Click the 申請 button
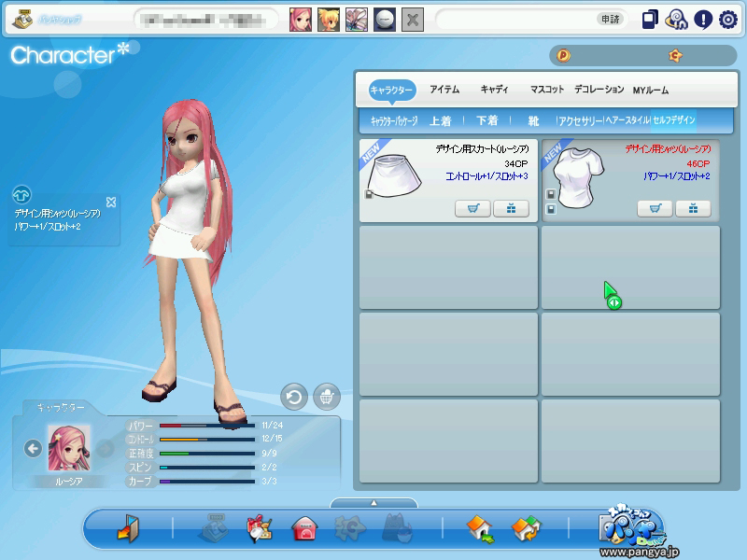The height and width of the screenshot is (560, 747). click(x=611, y=19)
